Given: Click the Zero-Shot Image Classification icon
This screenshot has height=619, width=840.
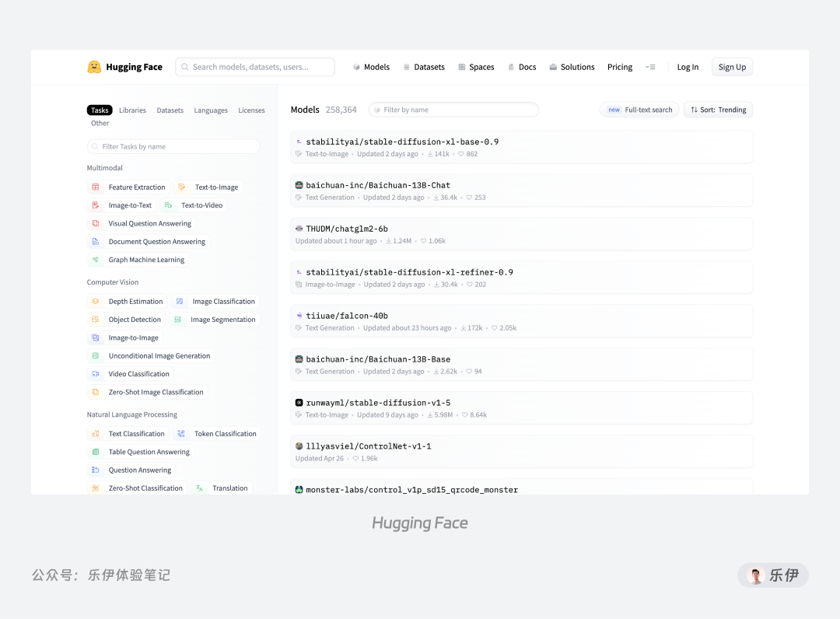Looking at the screenshot, I should click(x=96, y=392).
